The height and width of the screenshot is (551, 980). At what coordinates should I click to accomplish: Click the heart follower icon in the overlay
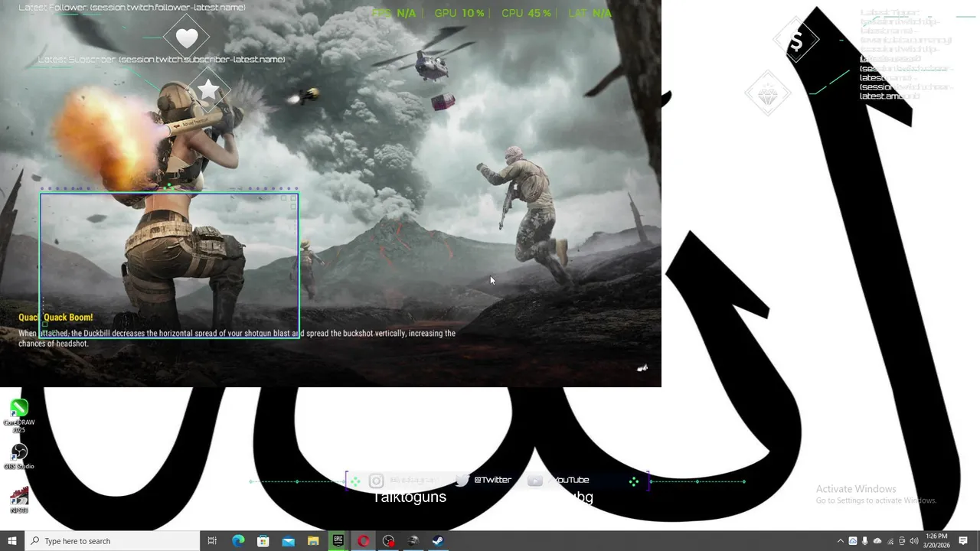click(x=186, y=37)
